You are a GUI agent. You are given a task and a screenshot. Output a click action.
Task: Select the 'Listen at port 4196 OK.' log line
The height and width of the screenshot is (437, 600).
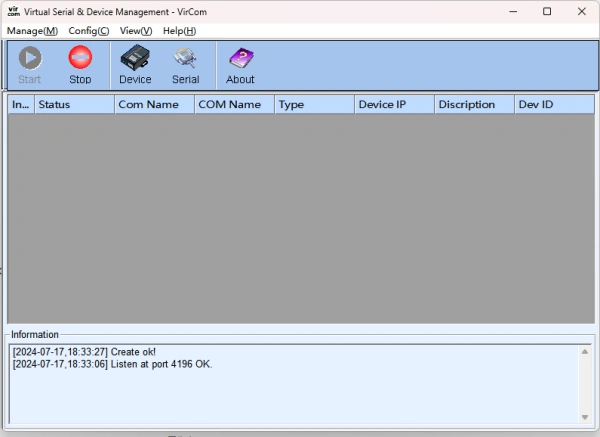pos(112,364)
